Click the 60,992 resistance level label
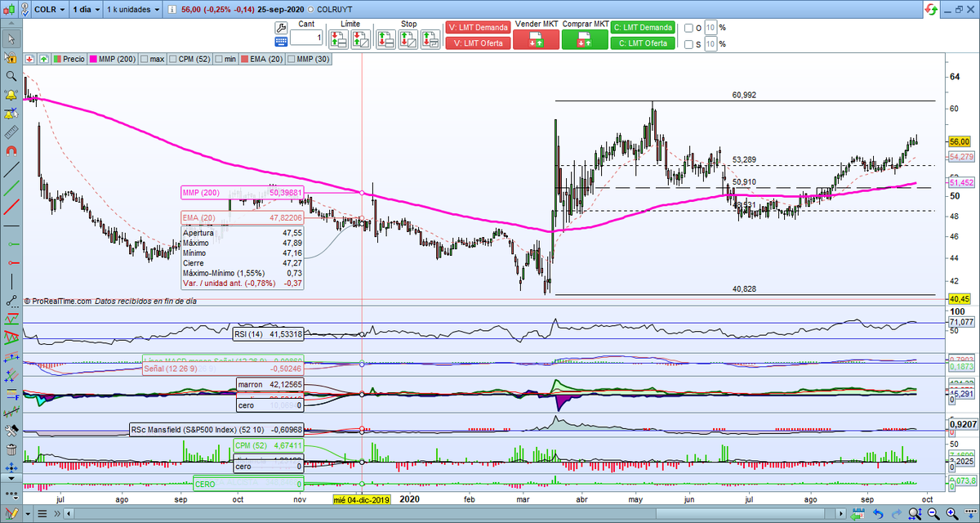Viewport: 980px width, 523px height. tap(744, 95)
